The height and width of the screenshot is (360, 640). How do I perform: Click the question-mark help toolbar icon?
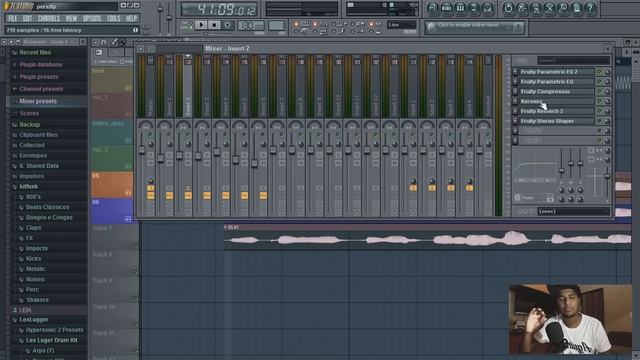tap(590, 8)
